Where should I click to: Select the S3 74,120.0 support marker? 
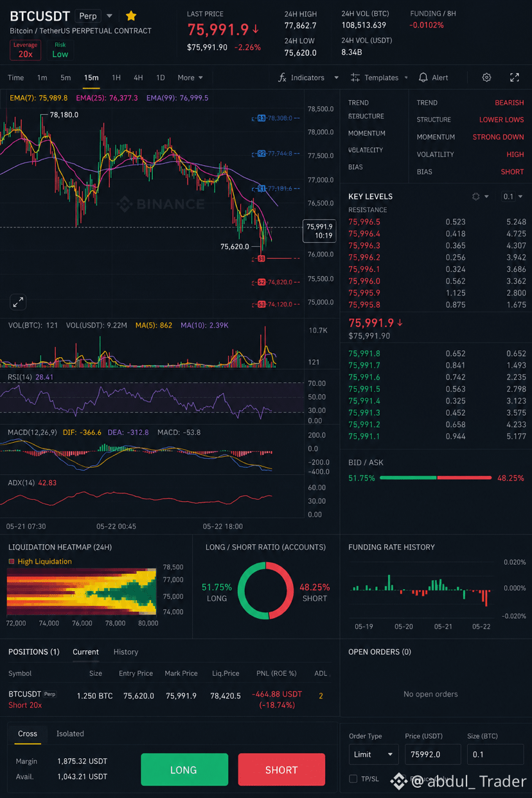[275, 305]
